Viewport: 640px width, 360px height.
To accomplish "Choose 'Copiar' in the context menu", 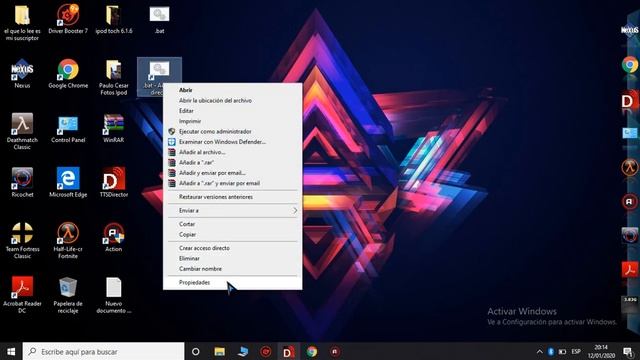I will click(233, 234).
